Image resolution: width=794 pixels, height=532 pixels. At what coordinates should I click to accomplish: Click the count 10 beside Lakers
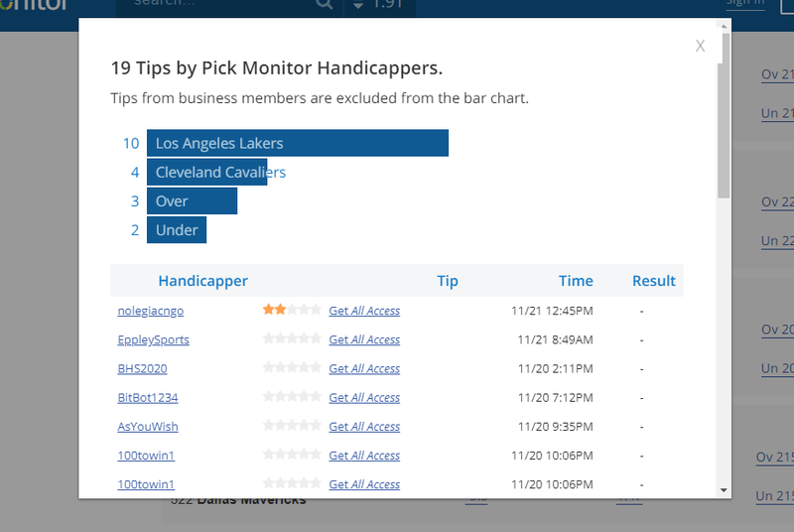click(x=131, y=143)
